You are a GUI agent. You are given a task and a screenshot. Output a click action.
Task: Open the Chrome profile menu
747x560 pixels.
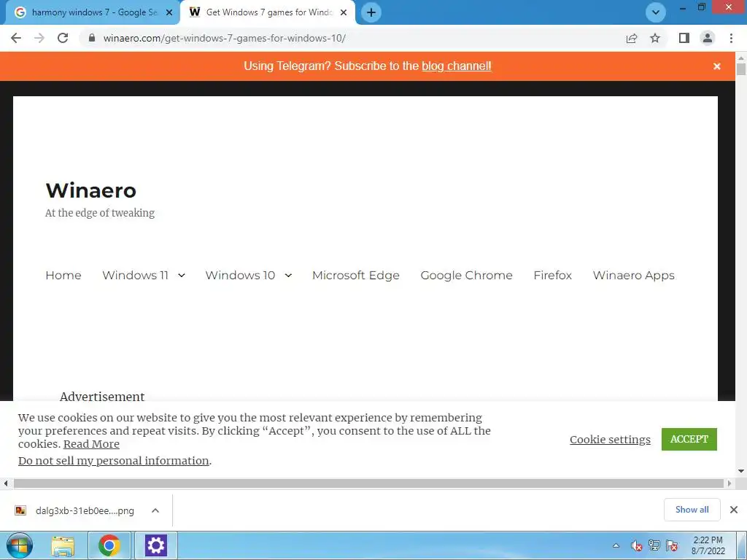708,38
